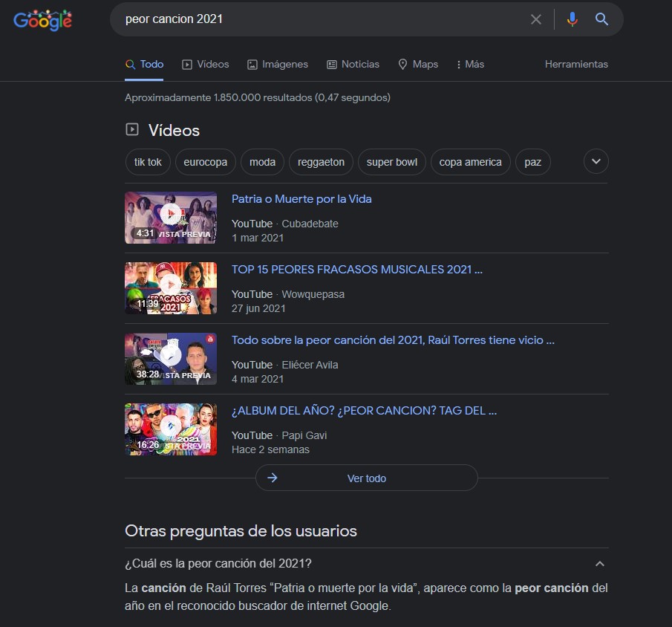Screen dimensions: 672x627
Task: Click the Google logo
Action: [42, 20]
